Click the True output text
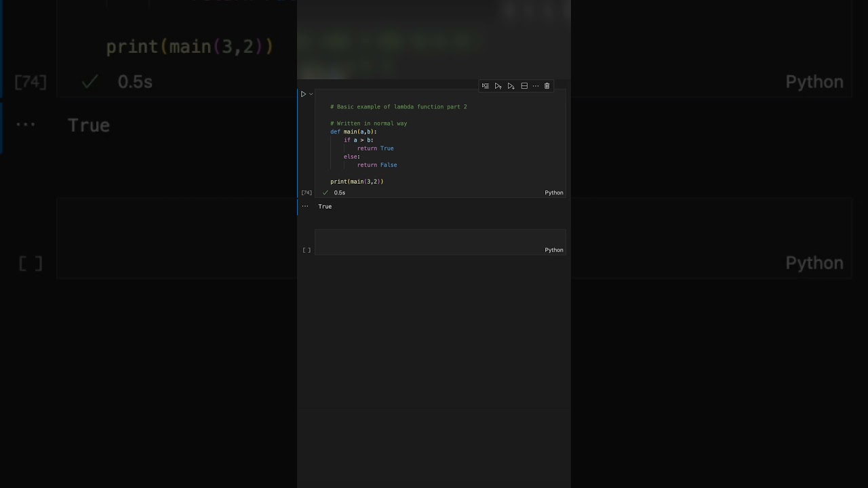868x488 pixels. [x=325, y=206]
